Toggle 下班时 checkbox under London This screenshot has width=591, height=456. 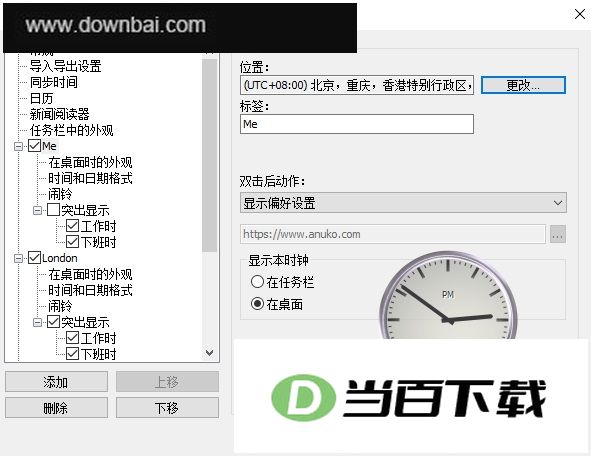click(72, 353)
